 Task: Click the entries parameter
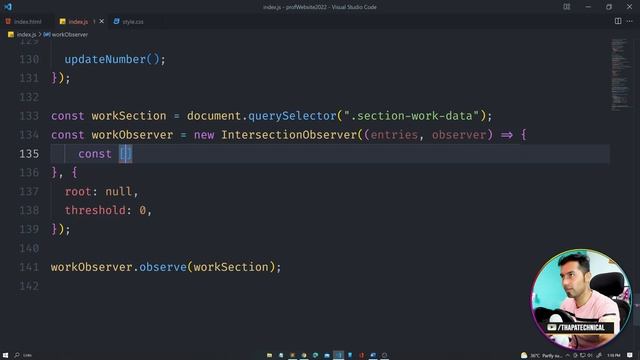(394, 135)
